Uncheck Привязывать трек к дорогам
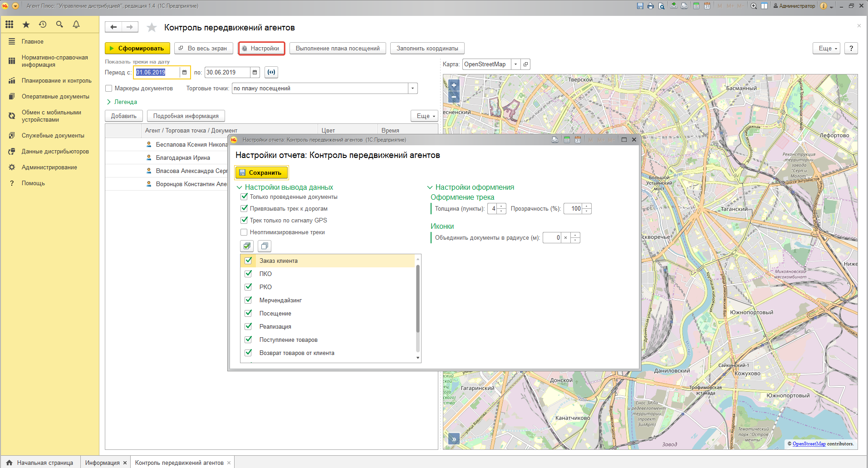Image resolution: width=868 pixels, height=468 pixels. click(244, 208)
